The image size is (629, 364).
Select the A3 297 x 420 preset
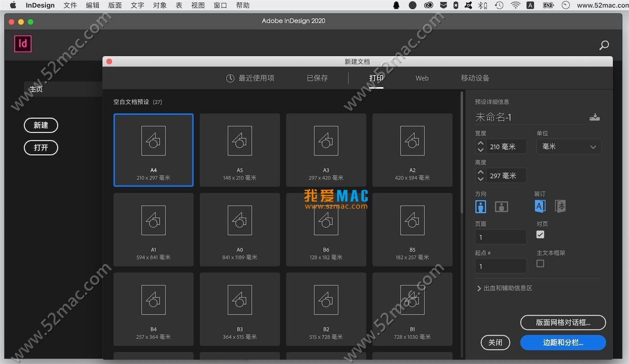326,150
